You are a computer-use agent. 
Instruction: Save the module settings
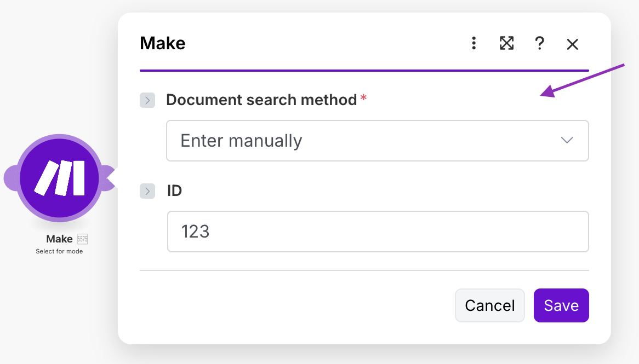pos(561,305)
